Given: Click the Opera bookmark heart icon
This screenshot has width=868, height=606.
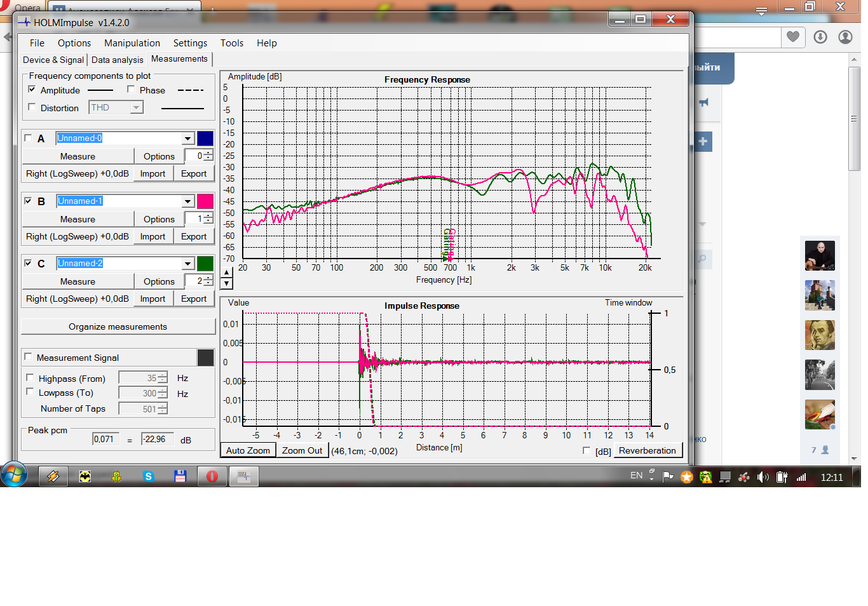Looking at the screenshot, I should pos(792,37).
